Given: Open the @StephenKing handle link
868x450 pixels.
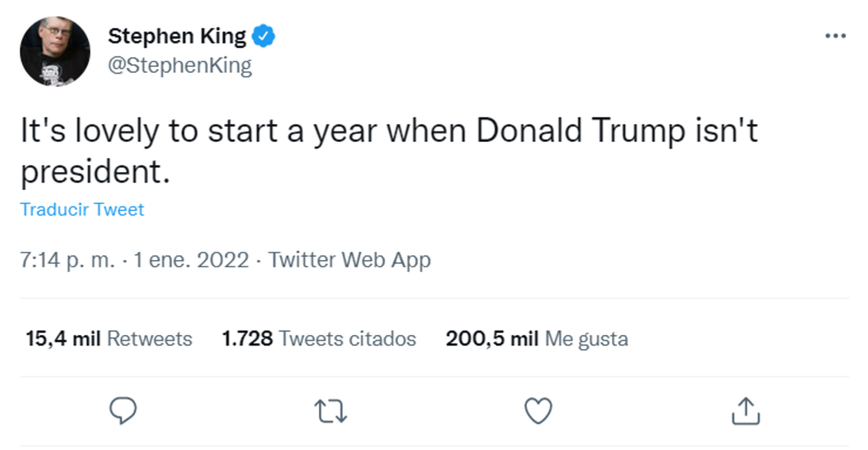Looking at the screenshot, I should [x=179, y=66].
